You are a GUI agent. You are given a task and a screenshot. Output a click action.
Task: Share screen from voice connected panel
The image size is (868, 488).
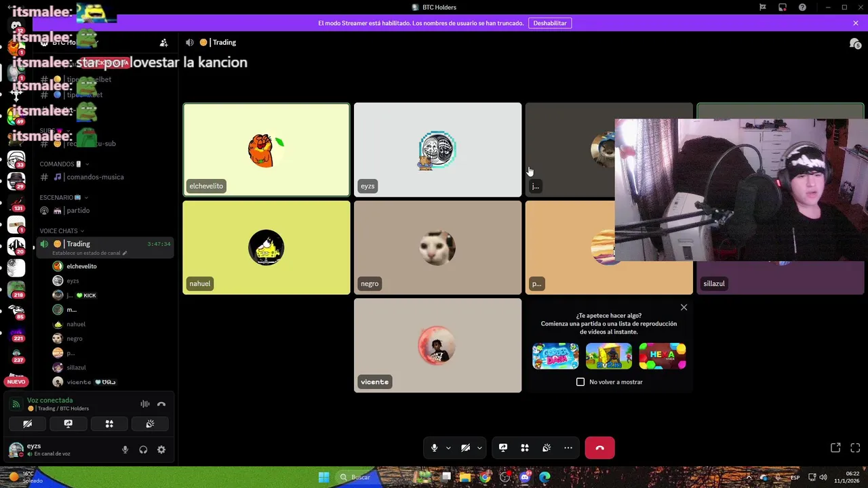tap(68, 424)
